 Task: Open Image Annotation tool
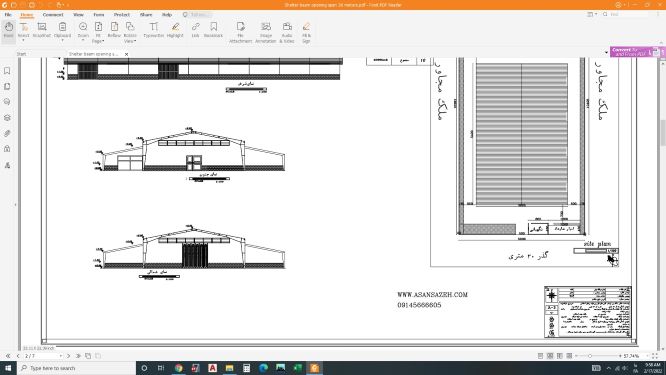(266, 32)
